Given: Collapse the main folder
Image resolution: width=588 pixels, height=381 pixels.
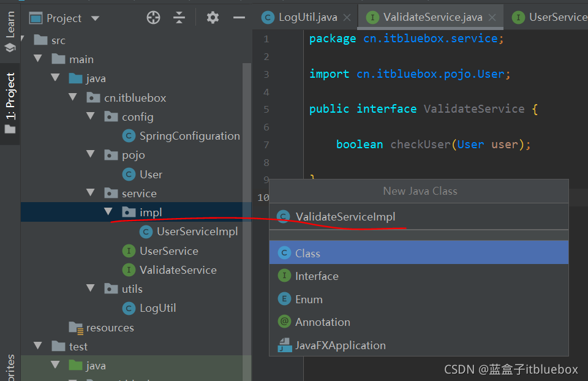Looking at the screenshot, I should tap(38, 59).
